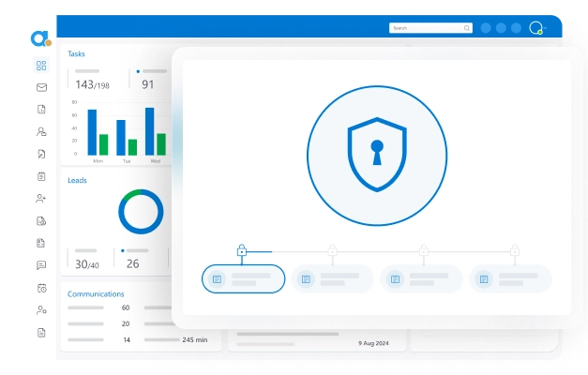Viewport: 588px width, 375px height.
Task: Click the blue 'a' logo icon
Action: 40,38
